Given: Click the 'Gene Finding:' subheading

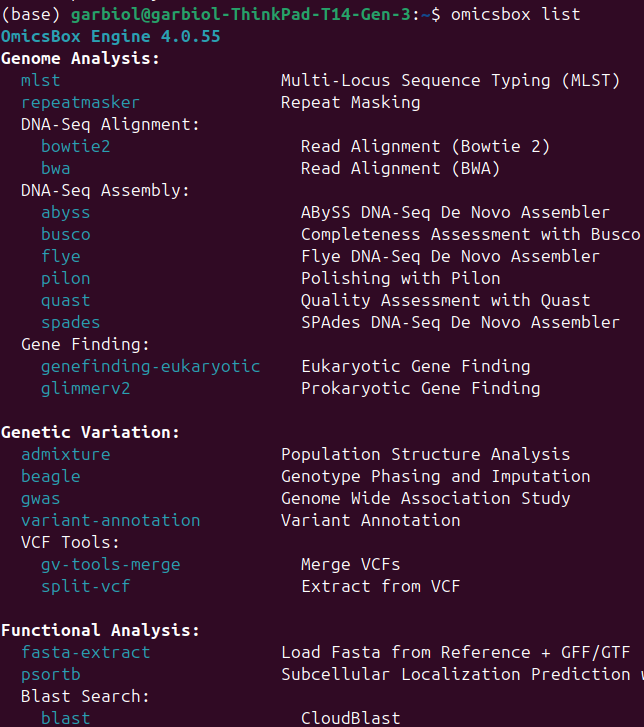Looking at the screenshot, I should [x=85, y=344].
